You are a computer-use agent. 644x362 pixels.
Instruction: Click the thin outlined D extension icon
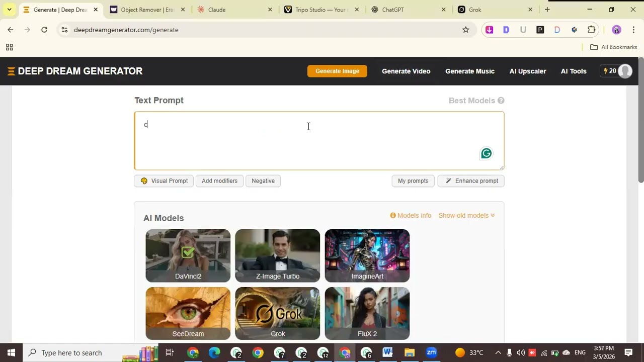(557, 30)
